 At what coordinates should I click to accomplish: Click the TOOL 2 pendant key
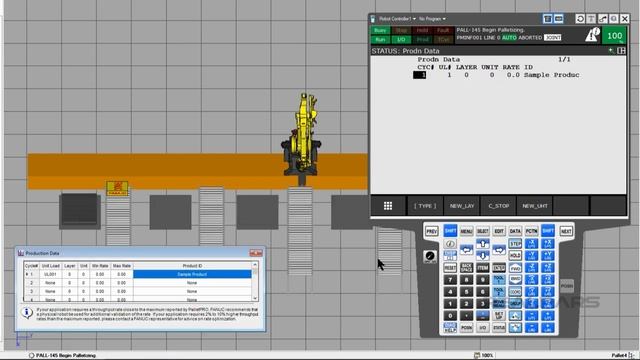pos(499,292)
